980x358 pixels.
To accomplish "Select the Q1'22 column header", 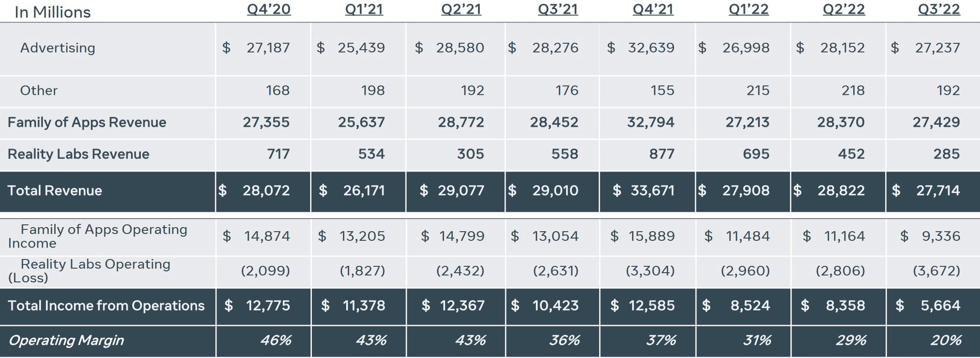I will [748, 10].
